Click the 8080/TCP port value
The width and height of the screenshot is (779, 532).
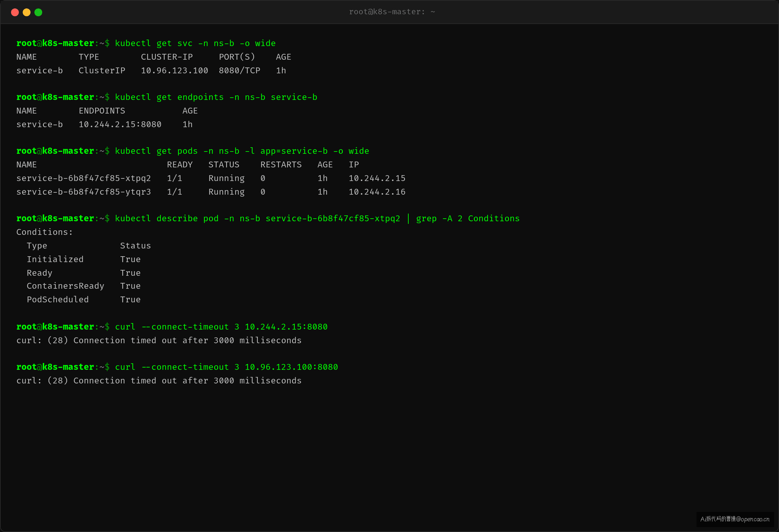pyautogui.click(x=239, y=71)
